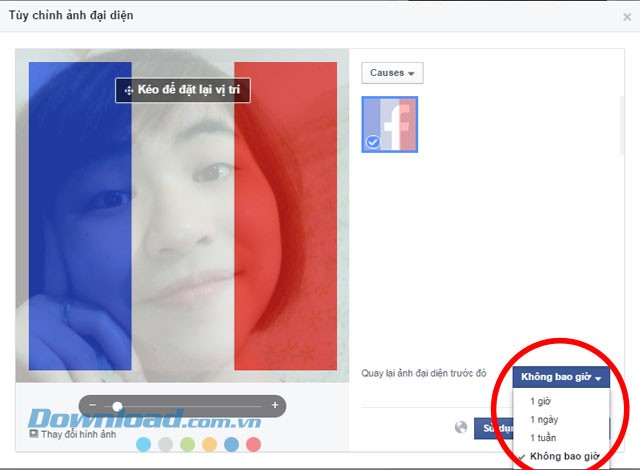This screenshot has height=470, width=640.
Task: Click the globe privacy icon
Action: 461,427
